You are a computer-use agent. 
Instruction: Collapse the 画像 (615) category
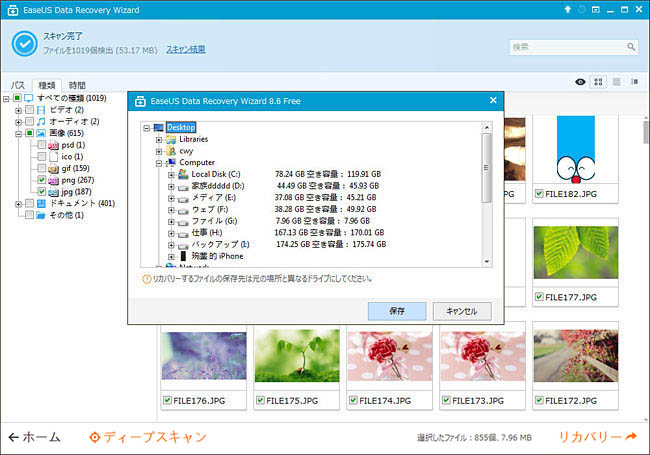point(18,134)
